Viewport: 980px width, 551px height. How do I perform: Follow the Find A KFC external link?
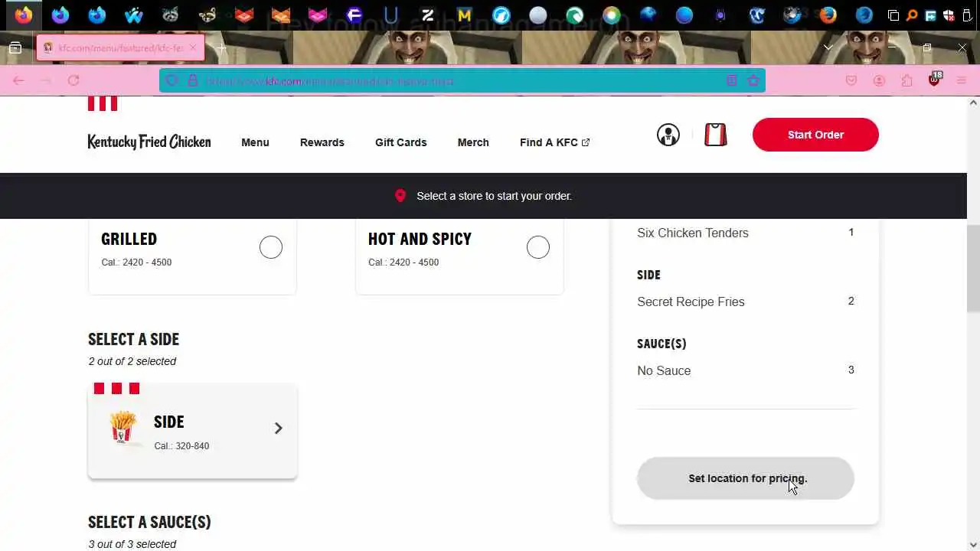pyautogui.click(x=554, y=142)
